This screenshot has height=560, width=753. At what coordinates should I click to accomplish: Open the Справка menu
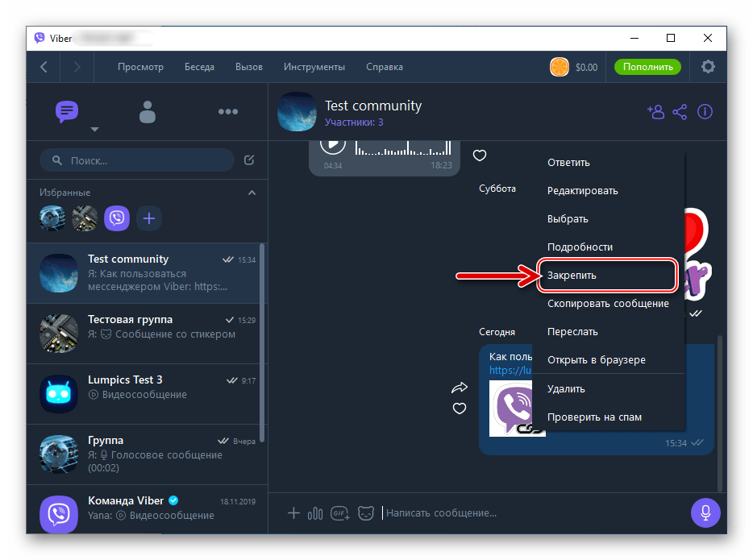click(385, 67)
